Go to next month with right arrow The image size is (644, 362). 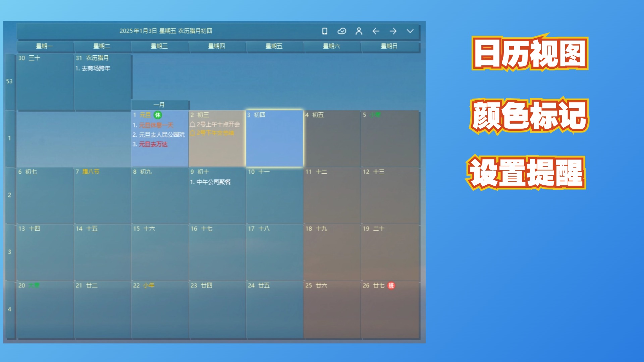393,31
